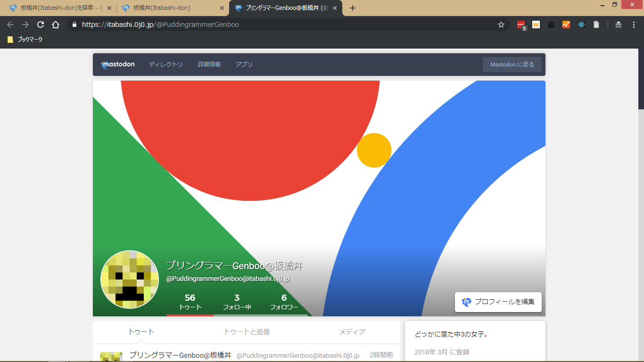Go to the browser home page icon
644x362 pixels.
point(56,25)
